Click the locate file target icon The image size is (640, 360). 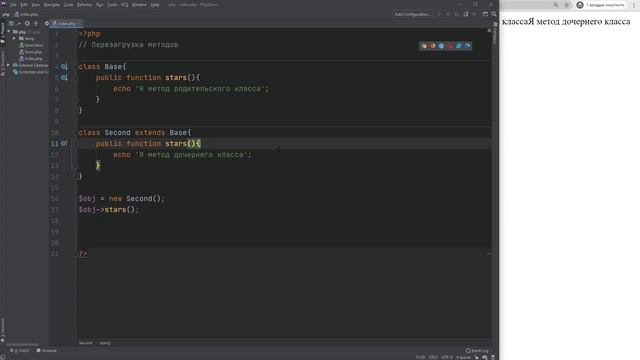27,24
